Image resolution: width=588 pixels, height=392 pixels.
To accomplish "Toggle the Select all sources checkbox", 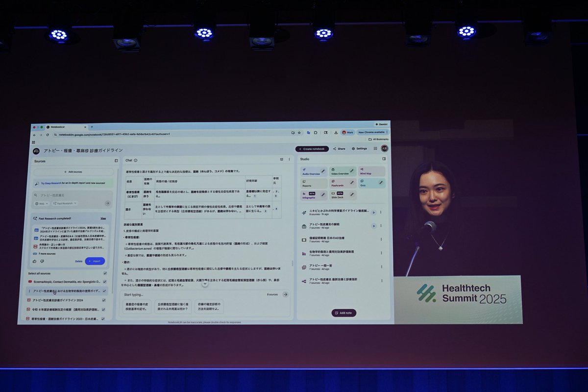I will pyautogui.click(x=104, y=273).
